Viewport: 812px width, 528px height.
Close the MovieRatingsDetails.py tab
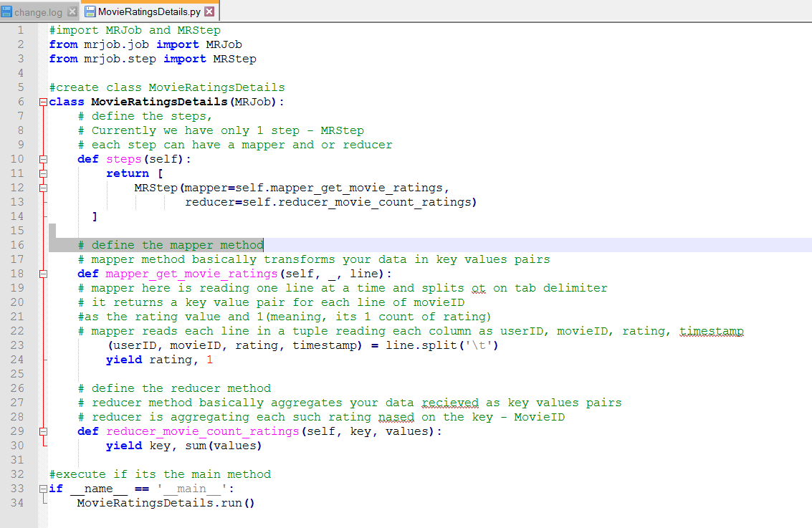[x=209, y=11]
